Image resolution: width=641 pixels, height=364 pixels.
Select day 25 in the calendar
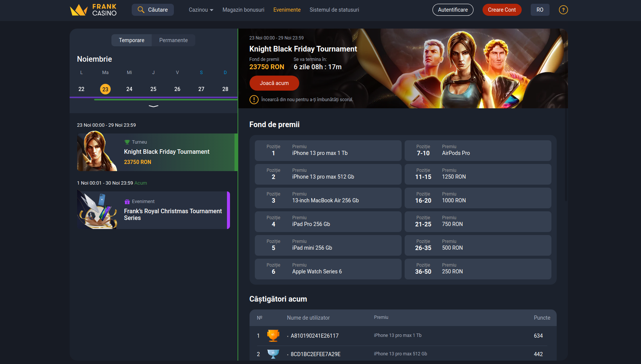point(153,89)
